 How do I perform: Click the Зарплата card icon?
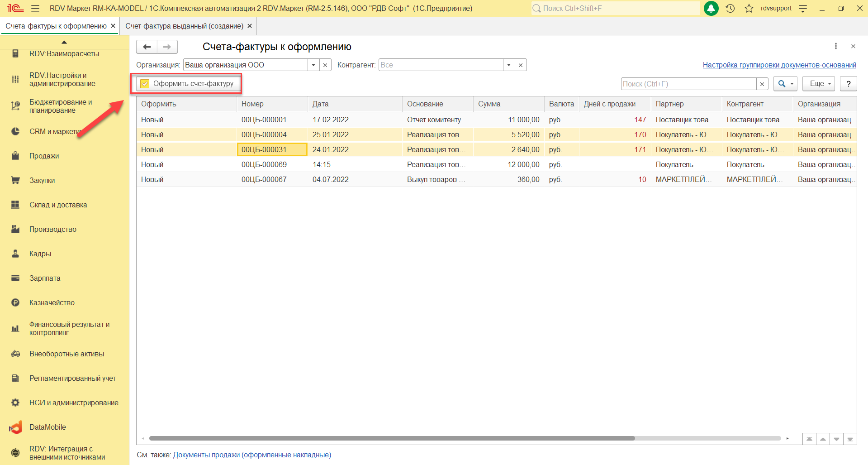click(15, 278)
